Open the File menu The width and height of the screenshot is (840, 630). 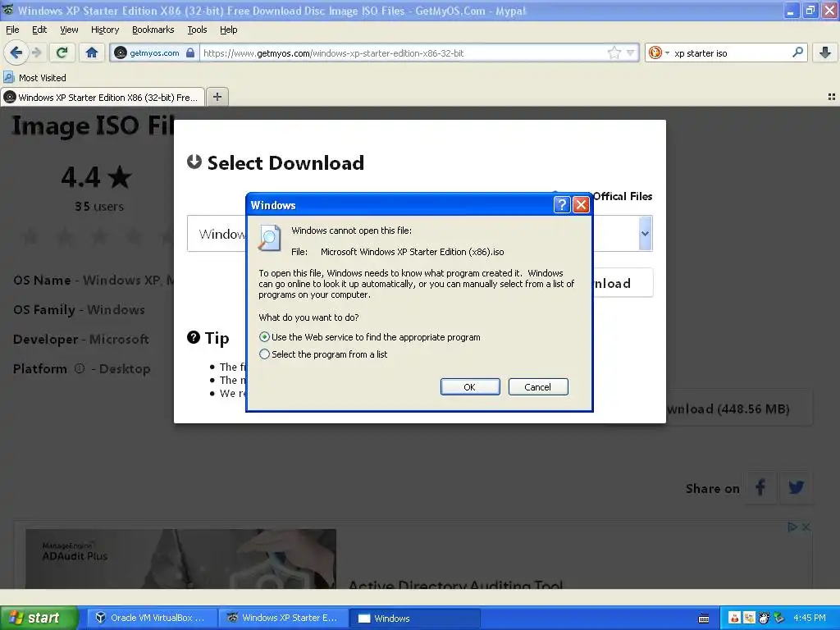pyautogui.click(x=12, y=30)
